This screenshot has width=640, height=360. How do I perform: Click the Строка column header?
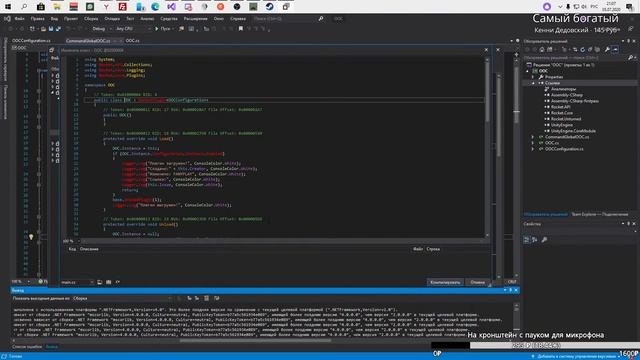point(433,249)
